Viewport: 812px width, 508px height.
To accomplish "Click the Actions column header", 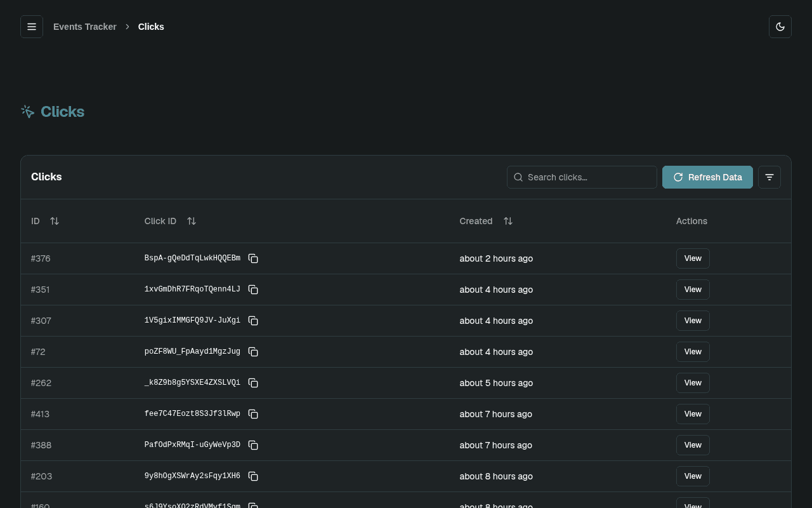I will pyautogui.click(x=691, y=221).
